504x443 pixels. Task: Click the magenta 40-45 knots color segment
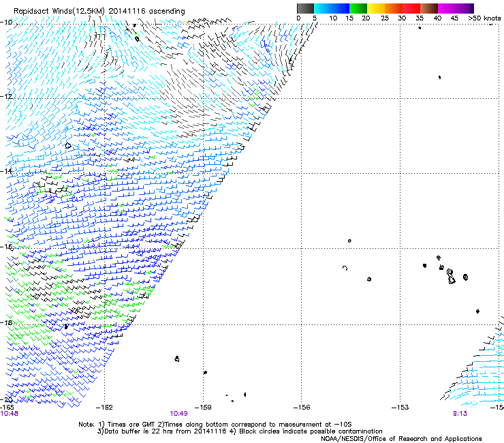[x=447, y=8]
